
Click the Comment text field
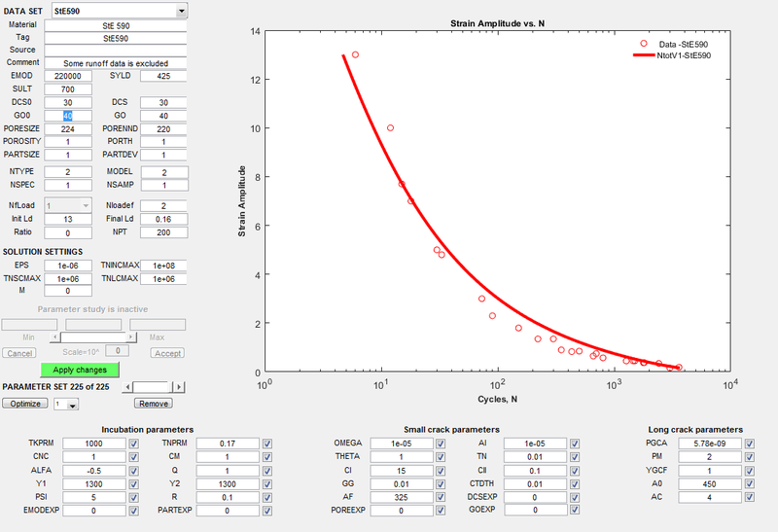click(115, 62)
